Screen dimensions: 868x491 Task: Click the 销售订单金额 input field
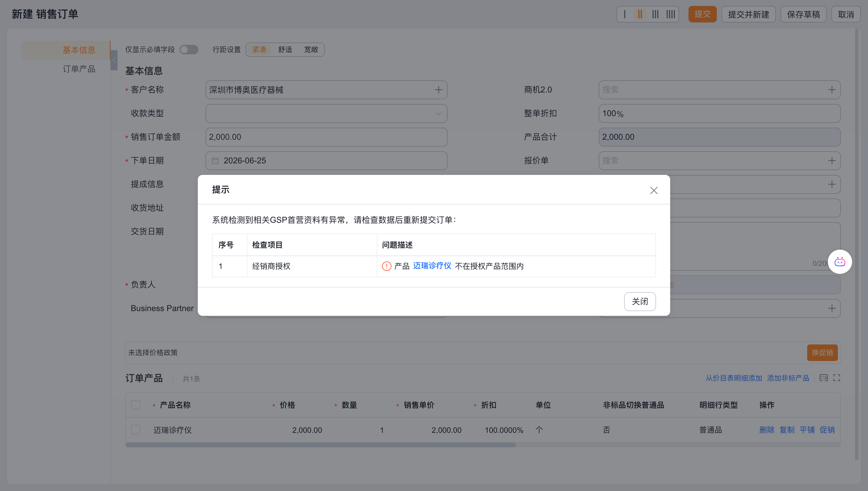[x=326, y=137]
